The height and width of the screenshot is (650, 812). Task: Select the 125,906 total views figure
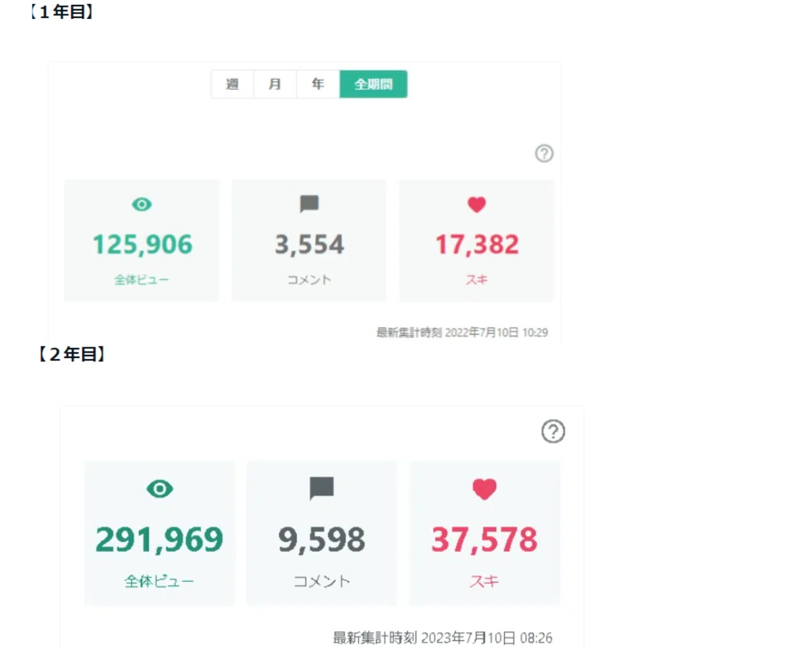(142, 244)
